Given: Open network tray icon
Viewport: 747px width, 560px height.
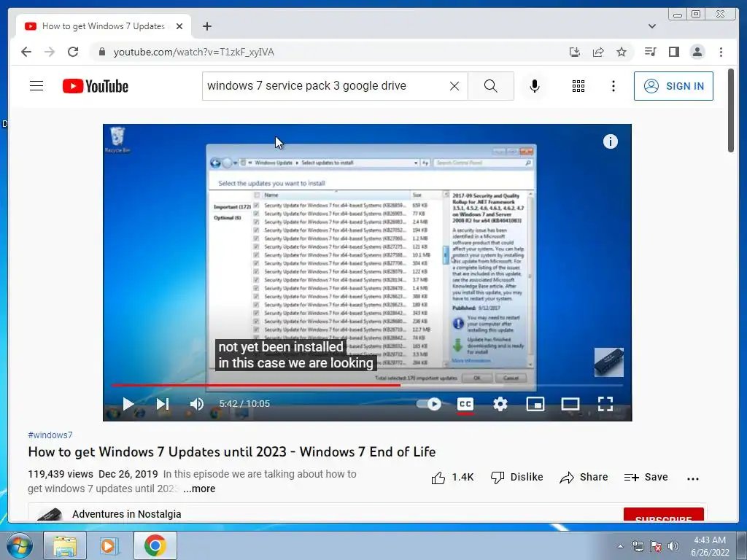Looking at the screenshot, I should [x=638, y=546].
